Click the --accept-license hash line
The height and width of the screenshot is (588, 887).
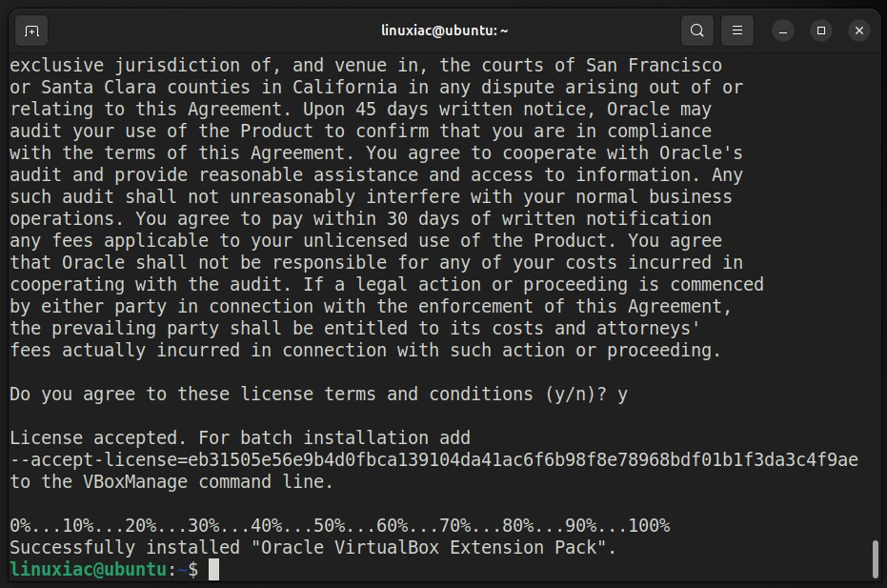(433, 459)
